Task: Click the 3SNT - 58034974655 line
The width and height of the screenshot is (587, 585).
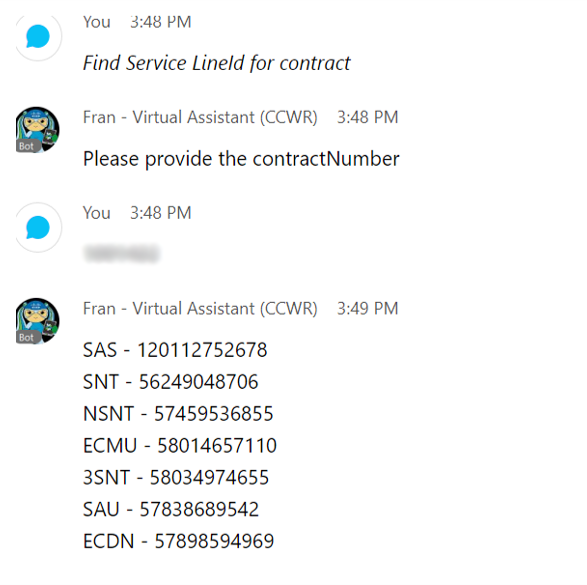Action: (x=176, y=477)
